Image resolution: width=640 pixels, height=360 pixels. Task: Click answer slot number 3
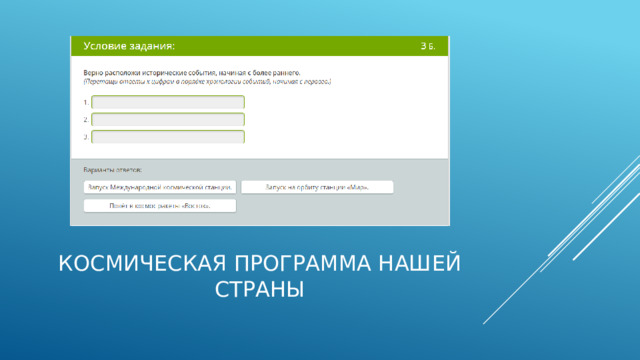pyautogui.click(x=168, y=137)
